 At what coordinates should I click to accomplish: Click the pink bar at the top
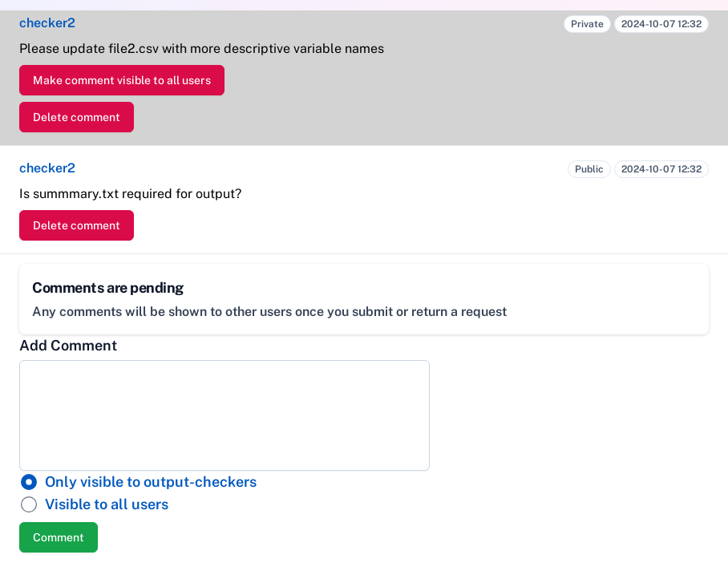point(364,3)
